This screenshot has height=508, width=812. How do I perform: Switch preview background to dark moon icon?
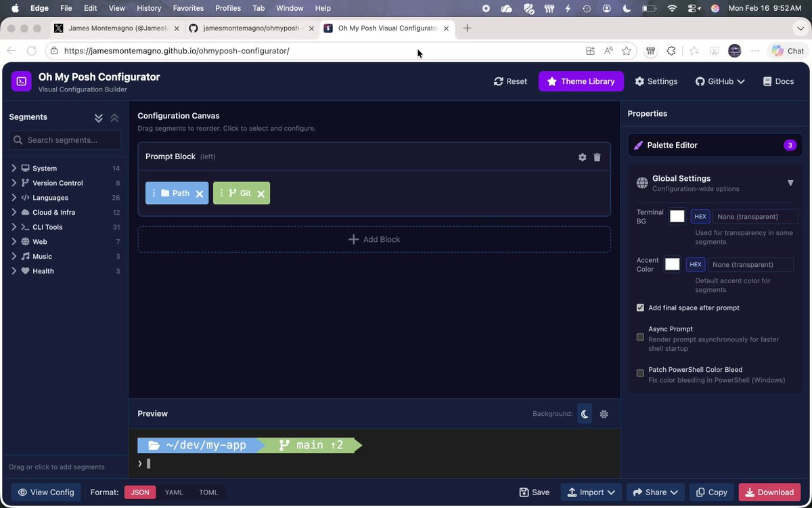point(585,414)
